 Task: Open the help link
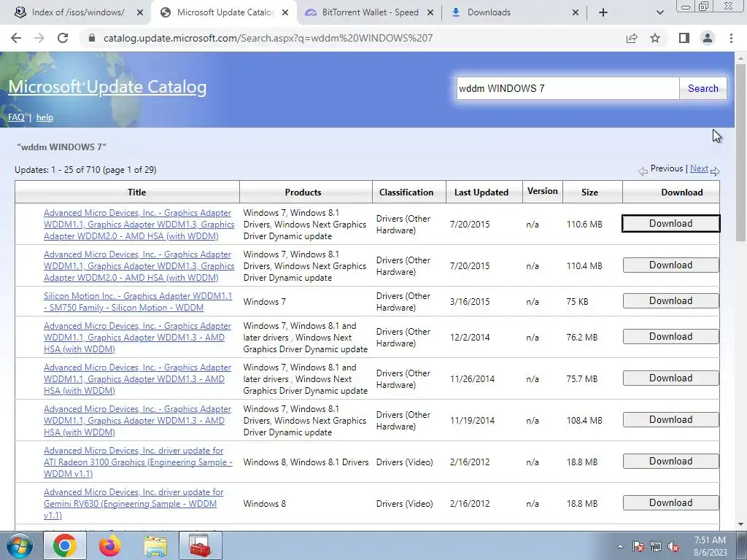pos(44,117)
